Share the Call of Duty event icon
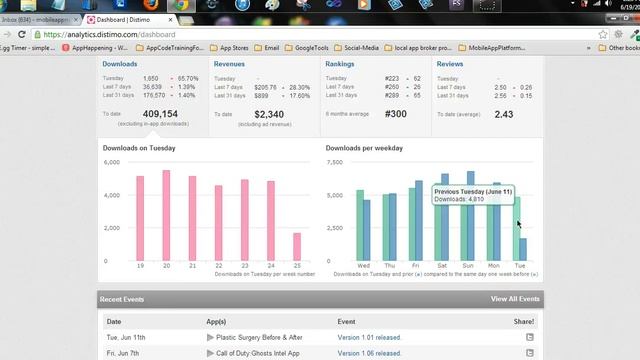This screenshot has height=360, width=640. (x=529, y=353)
